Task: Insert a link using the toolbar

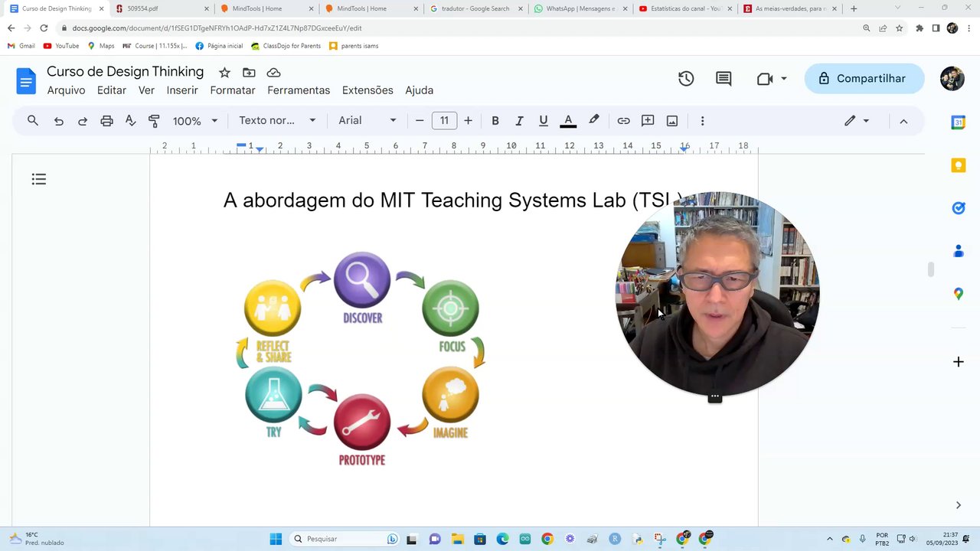Action: point(623,121)
